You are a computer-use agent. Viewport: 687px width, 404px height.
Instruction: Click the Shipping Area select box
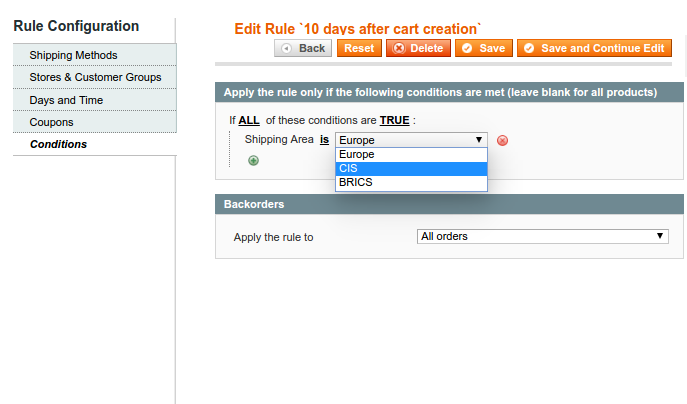411,140
